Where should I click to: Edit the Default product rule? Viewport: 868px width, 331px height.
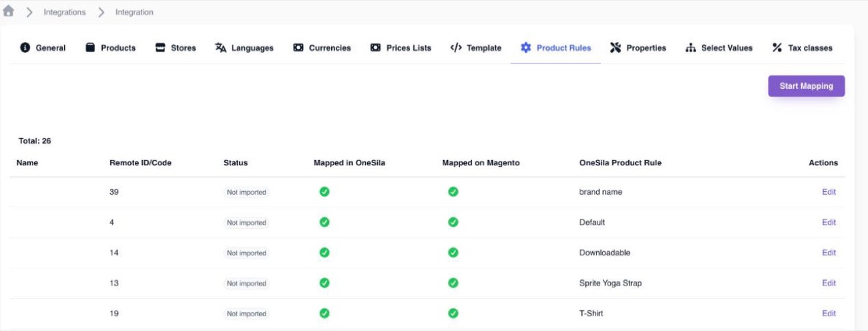point(829,222)
